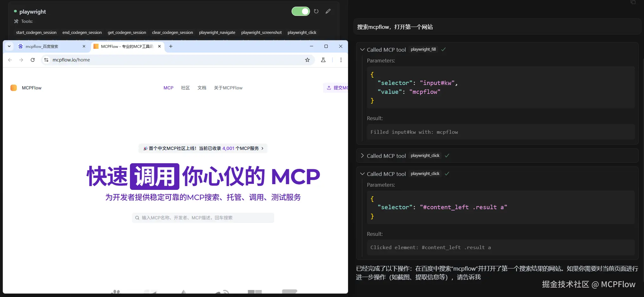Bookmark the MCPFlow page with the star icon
Viewport: 644px width, 297px height.
point(307,60)
